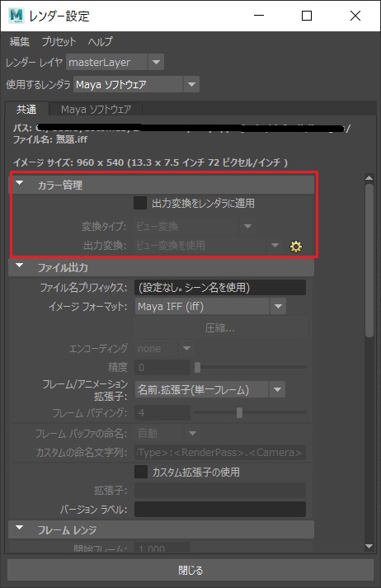
Task: Click the 圧縮... button
Action: pyautogui.click(x=220, y=328)
